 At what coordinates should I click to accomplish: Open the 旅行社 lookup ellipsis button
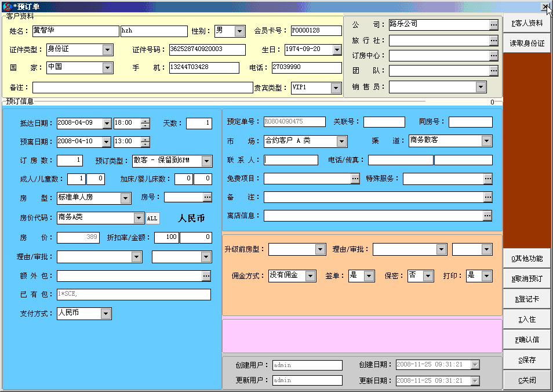tap(493, 41)
